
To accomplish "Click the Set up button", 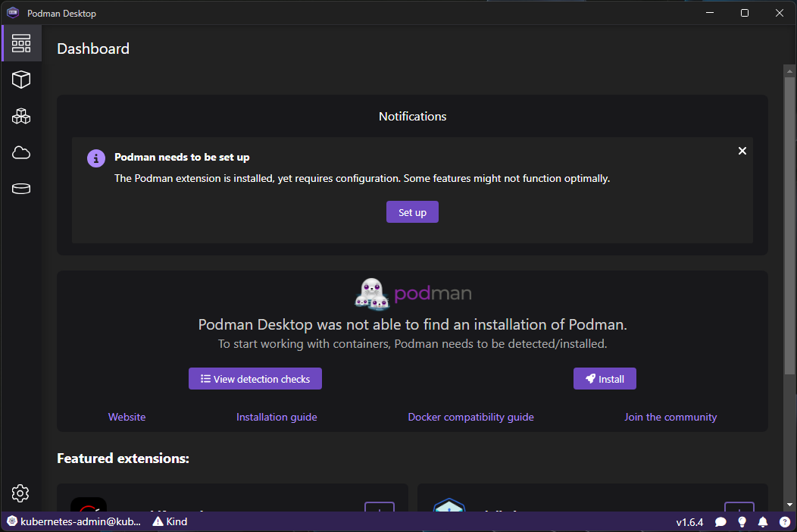I will pyautogui.click(x=412, y=212).
